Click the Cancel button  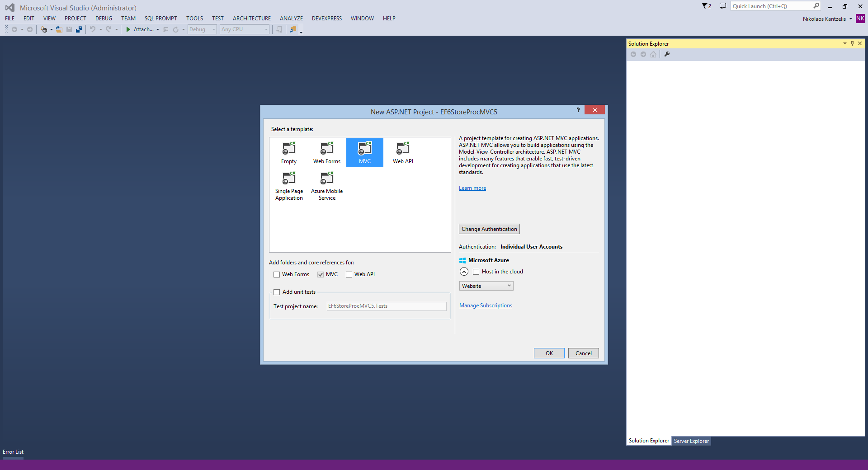(x=584, y=353)
